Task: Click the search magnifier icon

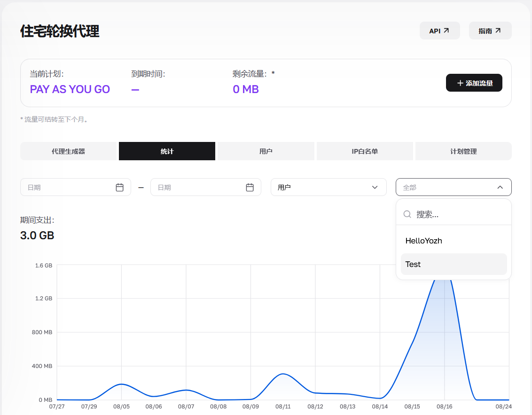Action: (407, 214)
